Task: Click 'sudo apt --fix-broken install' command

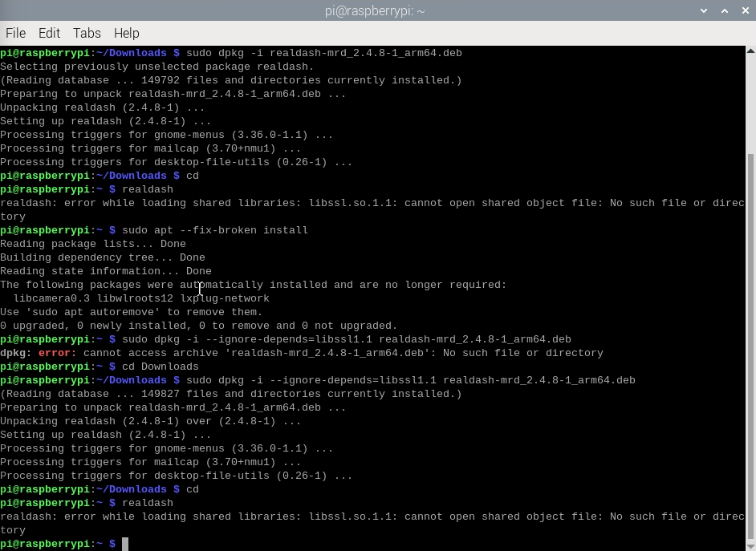Action: [214, 230]
